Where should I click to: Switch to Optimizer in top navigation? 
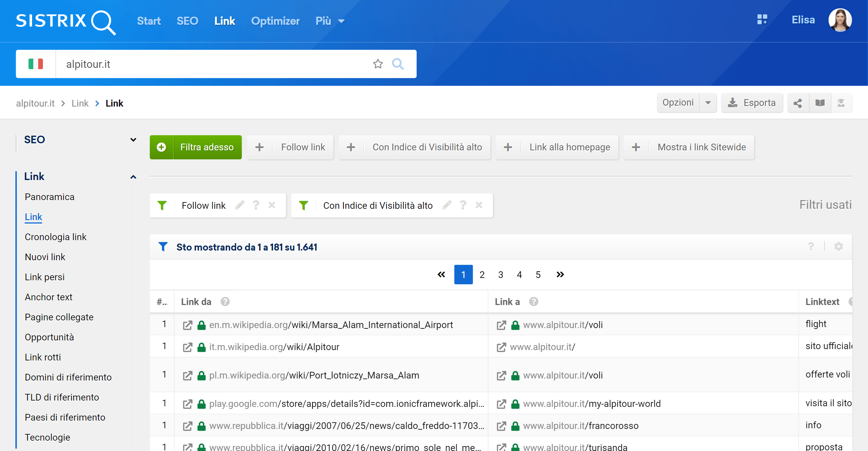pos(275,21)
